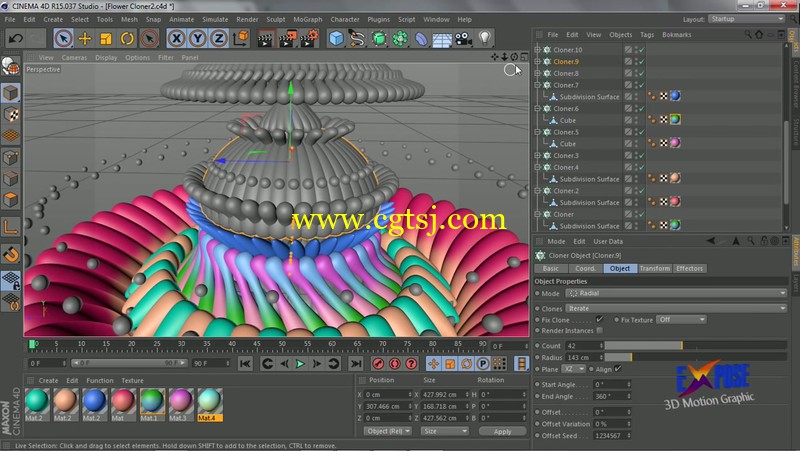Viewport: 800px width, 451px height.
Task: Open the Size mode dropdown
Action: click(444, 431)
